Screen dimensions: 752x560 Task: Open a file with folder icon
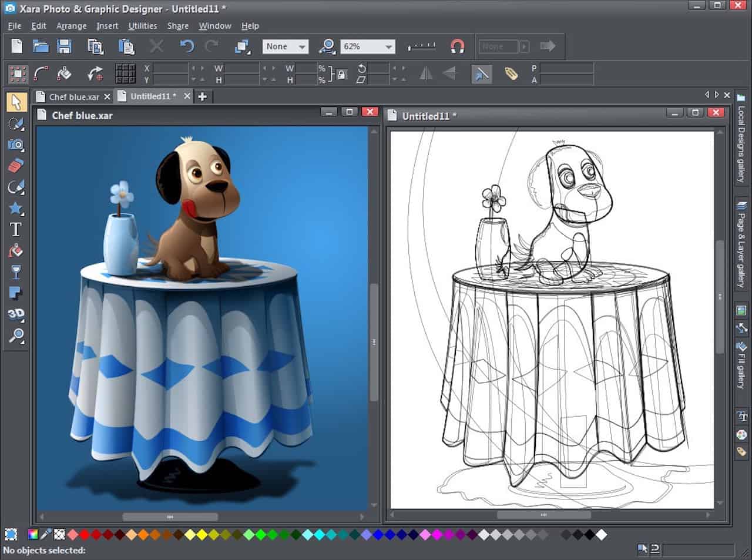click(x=41, y=46)
